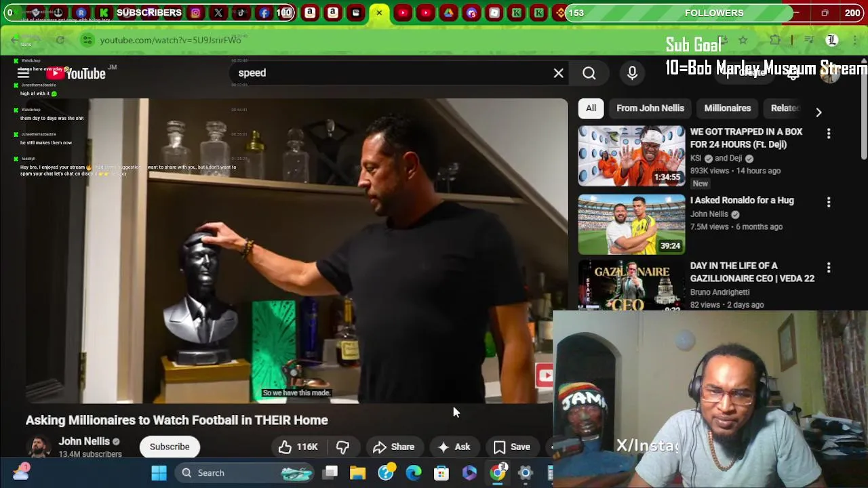Screen dimensions: 868x488
Task: Close the active YouTube browser tab
Action: point(379,13)
